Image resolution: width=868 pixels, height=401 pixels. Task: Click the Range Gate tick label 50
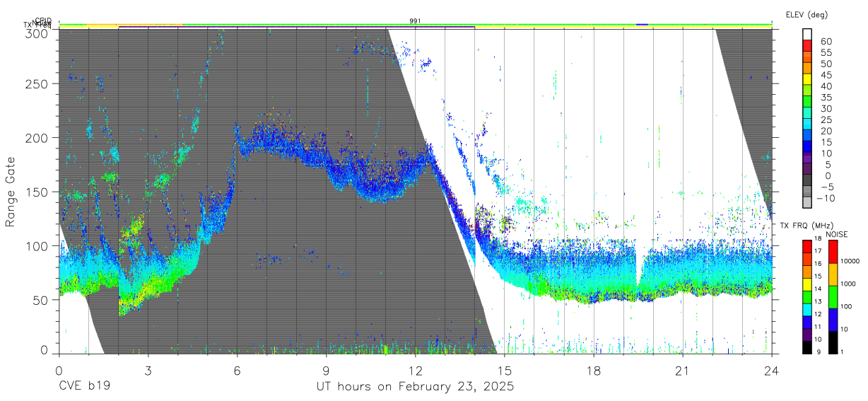coord(40,300)
